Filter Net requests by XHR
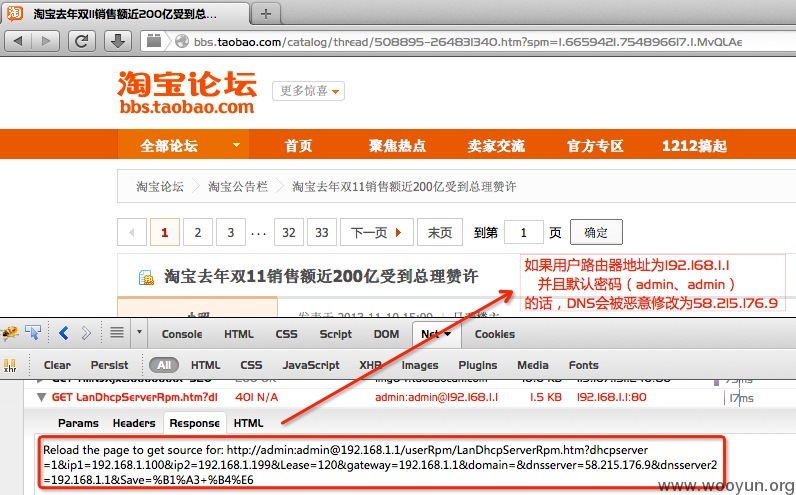Viewport: 796px width, 495px height. coord(370,365)
